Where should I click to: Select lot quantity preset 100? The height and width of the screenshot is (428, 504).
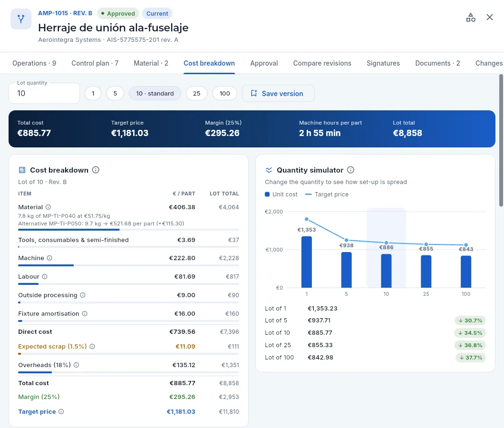[x=225, y=94]
